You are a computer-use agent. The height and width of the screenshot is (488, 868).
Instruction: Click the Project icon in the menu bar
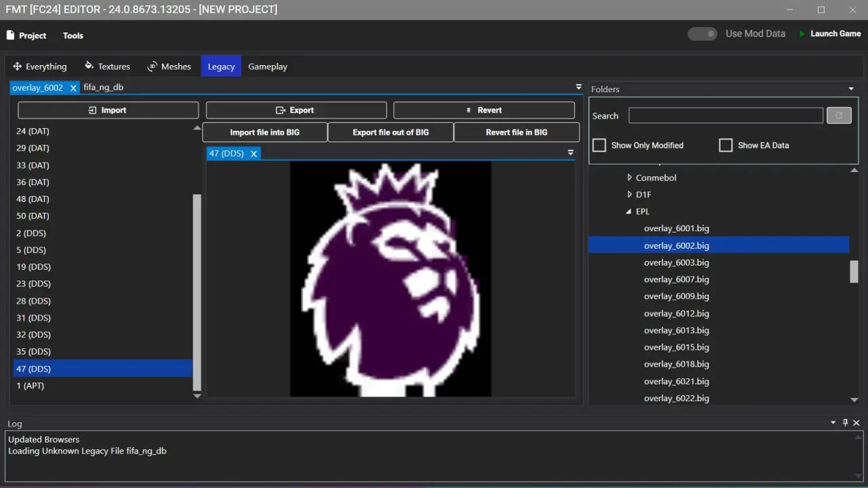click(9, 35)
